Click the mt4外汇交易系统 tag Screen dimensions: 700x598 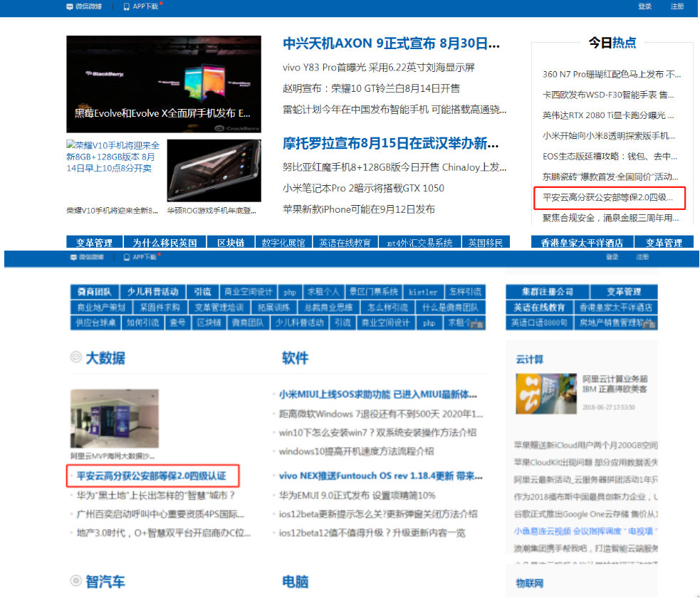coord(419,242)
